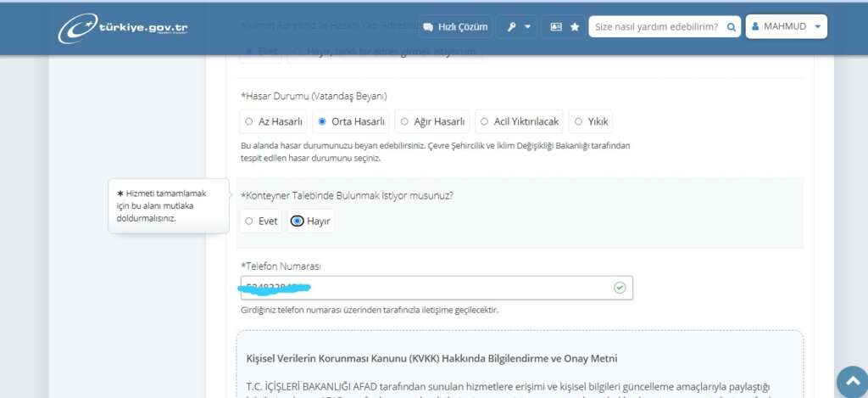Image resolution: width=868 pixels, height=398 pixels.
Task: Open the MAHMUD user account menu
Action: pyautogui.click(x=786, y=27)
